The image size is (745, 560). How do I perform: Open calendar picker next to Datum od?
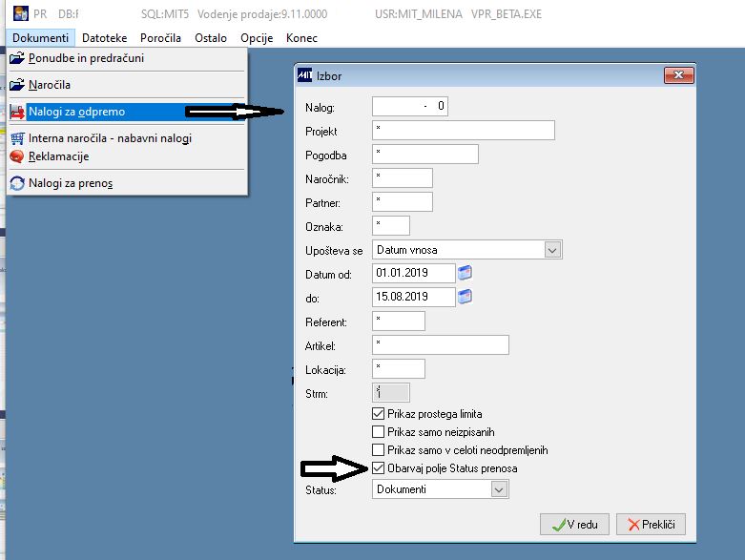[465, 273]
